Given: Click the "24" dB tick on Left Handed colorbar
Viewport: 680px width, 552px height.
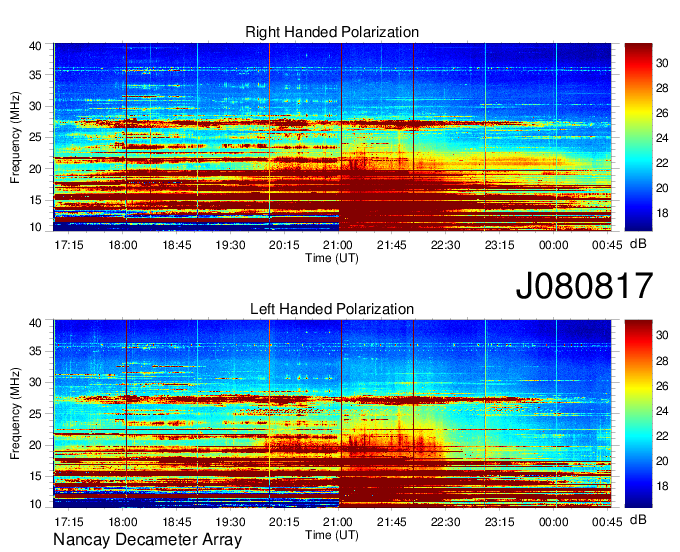Looking at the screenshot, I should click(662, 411).
